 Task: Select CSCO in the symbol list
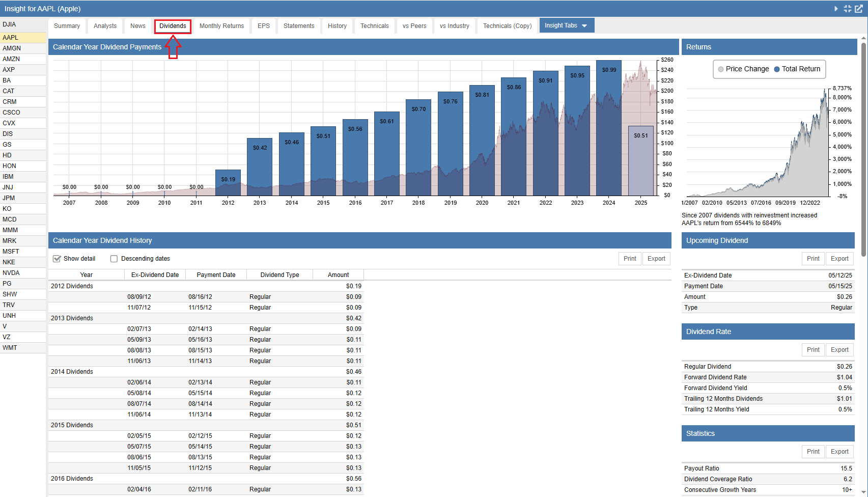(x=23, y=113)
